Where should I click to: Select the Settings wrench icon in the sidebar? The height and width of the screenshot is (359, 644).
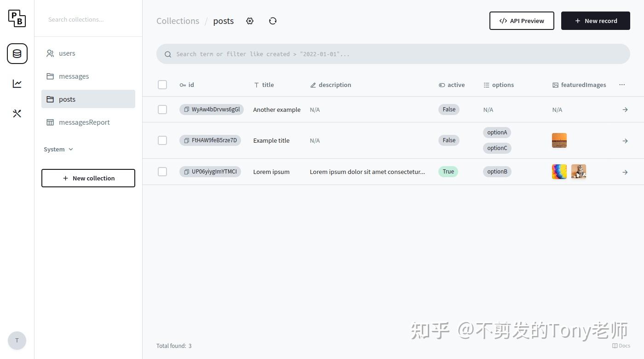tap(17, 113)
